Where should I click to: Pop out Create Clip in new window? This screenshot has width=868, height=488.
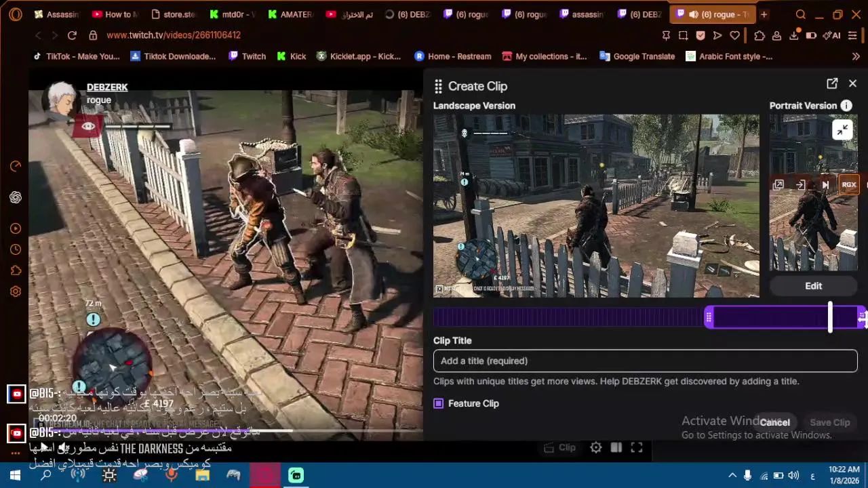pyautogui.click(x=832, y=83)
